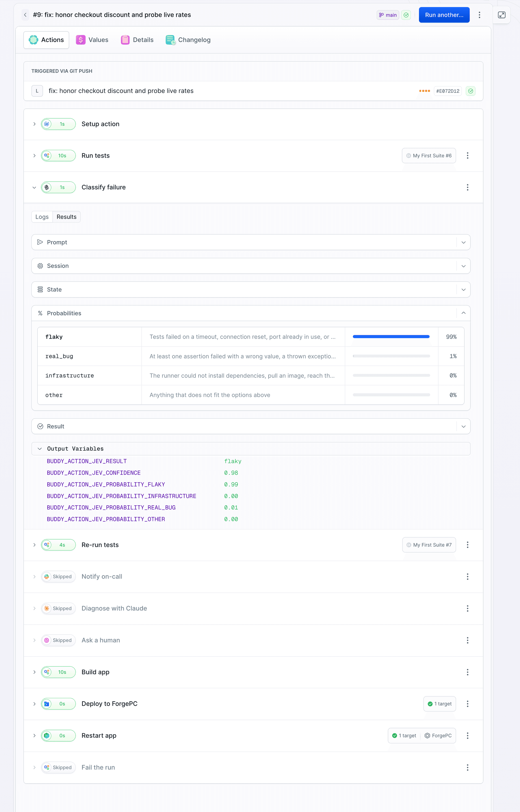Open Diagnose with Claude options menu
Viewport: 520px width, 812px height.
pos(467,609)
